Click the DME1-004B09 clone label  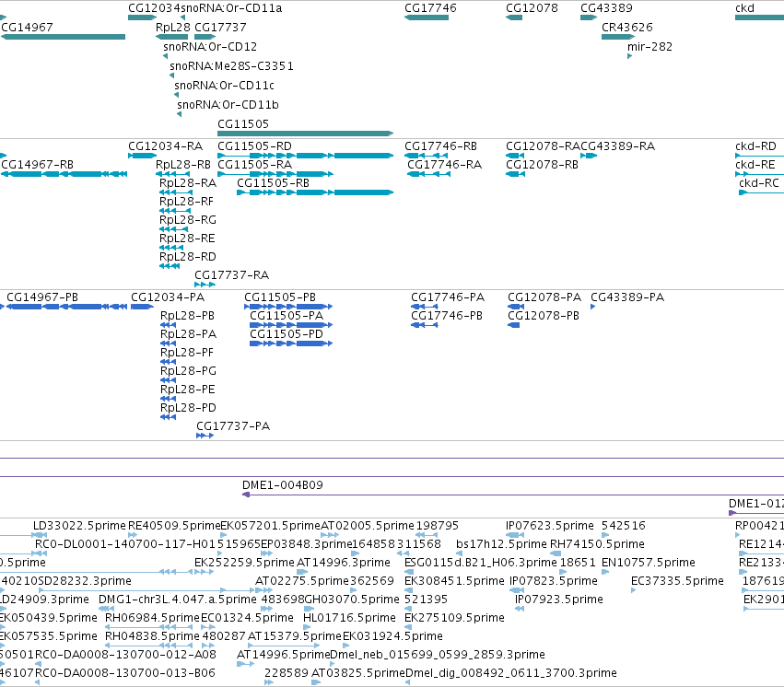click(283, 485)
